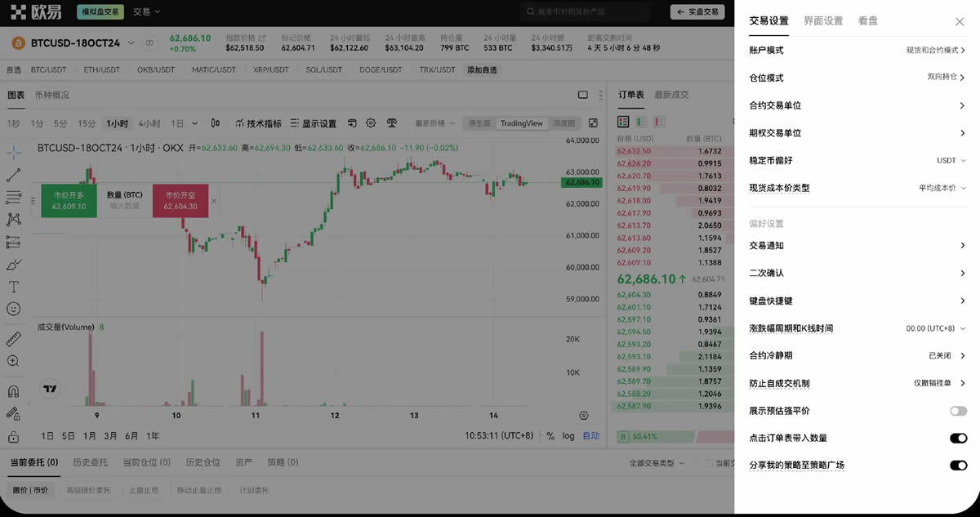This screenshot has height=517, width=980.
Task: Click 市价开空 sell button
Action: click(180, 201)
